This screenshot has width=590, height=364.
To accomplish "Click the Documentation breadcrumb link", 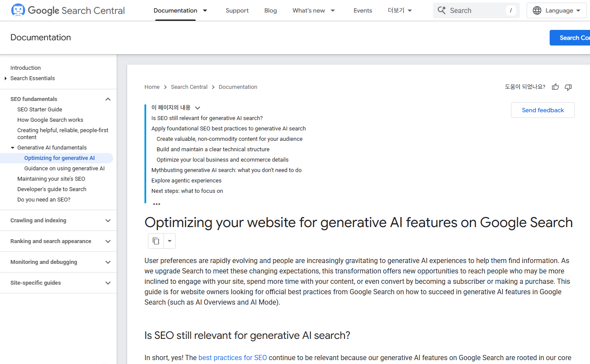I will point(238,87).
